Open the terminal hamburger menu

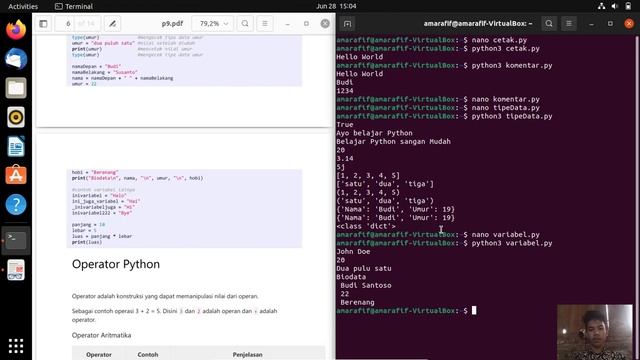pyautogui.click(x=569, y=24)
